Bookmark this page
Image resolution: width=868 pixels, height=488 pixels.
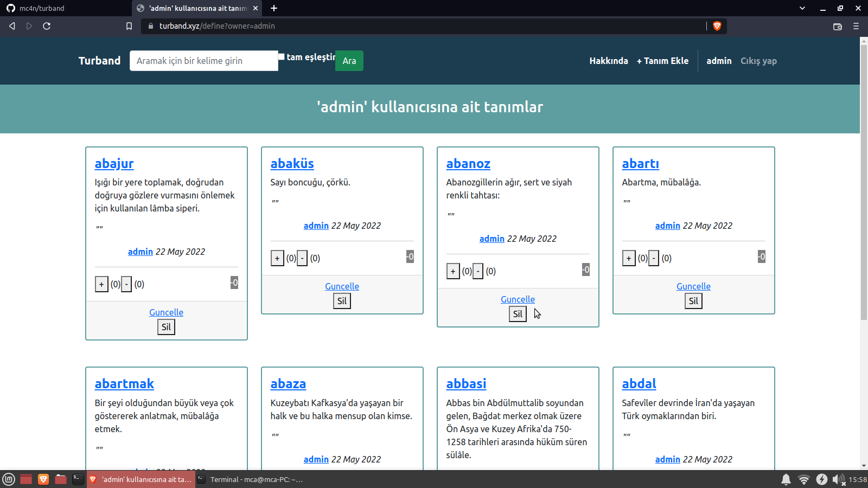click(129, 26)
